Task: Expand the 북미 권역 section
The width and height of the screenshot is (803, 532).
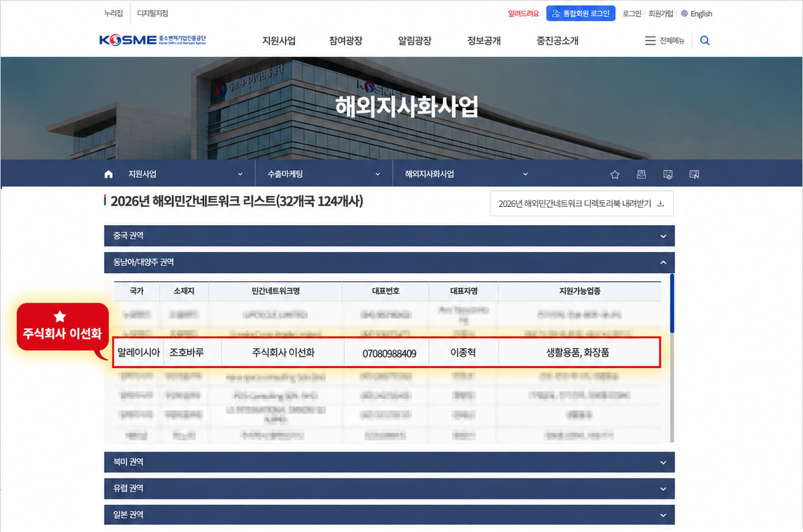Action: (x=389, y=462)
